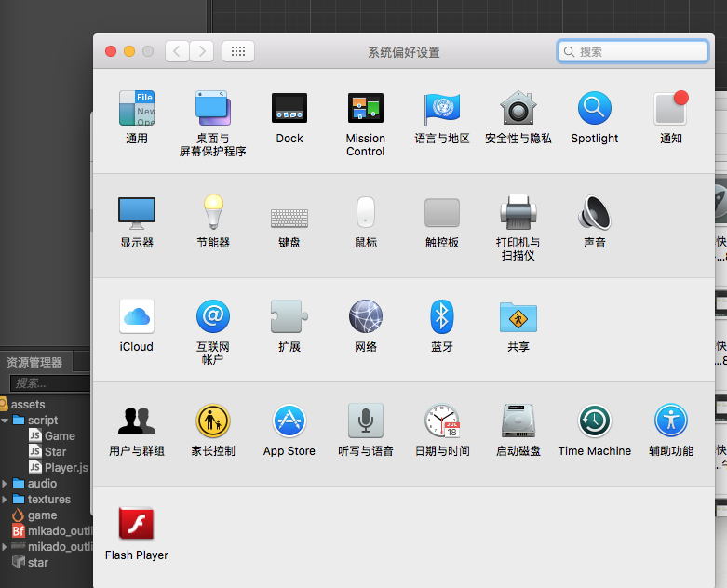Image resolution: width=727 pixels, height=588 pixels.
Task: Switch to the 资源管理器 tab
Action: click(35, 362)
